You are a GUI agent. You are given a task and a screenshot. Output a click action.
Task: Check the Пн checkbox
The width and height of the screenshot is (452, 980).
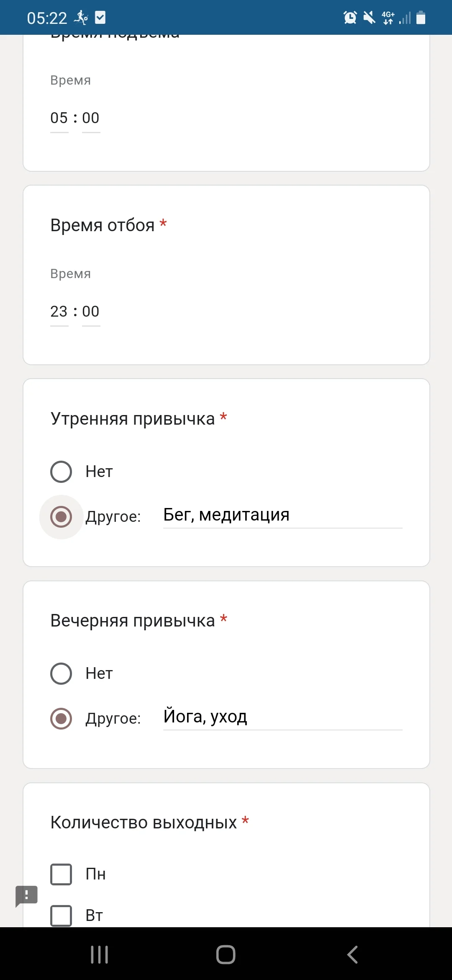61,874
